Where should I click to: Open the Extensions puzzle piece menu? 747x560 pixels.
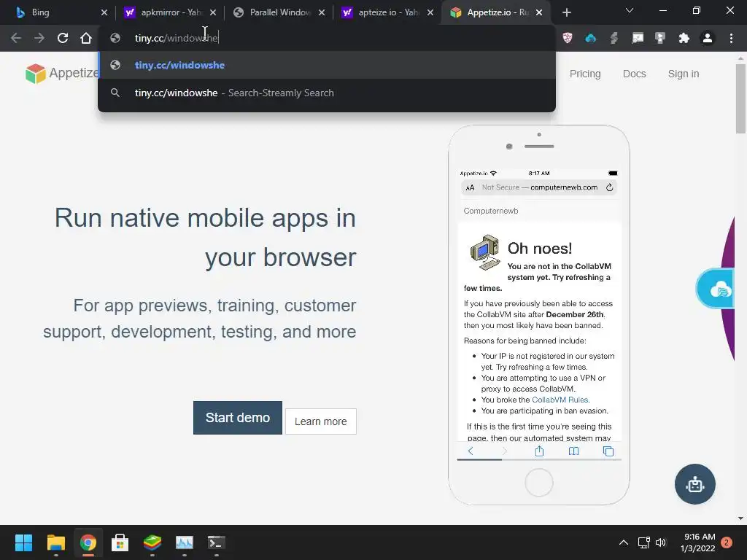(684, 38)
